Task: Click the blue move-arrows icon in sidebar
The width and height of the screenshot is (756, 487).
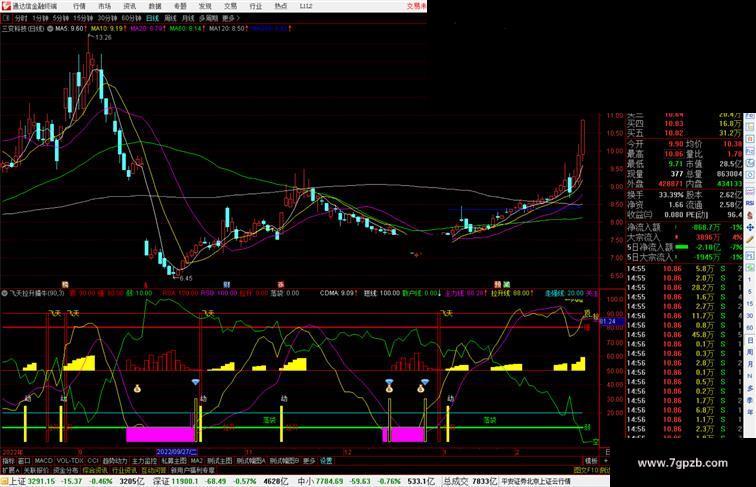Action: pos(750,227)
